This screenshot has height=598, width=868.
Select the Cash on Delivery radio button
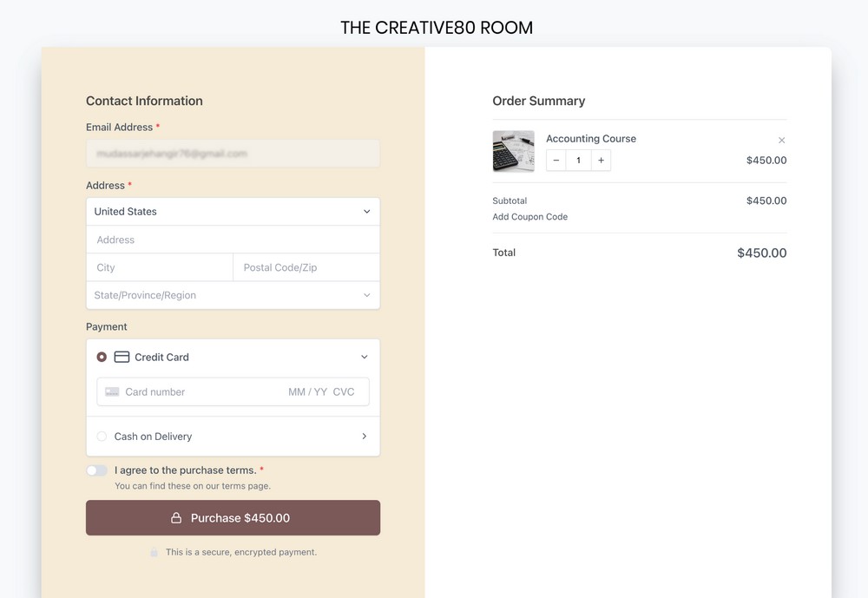[x=102, y=436]
